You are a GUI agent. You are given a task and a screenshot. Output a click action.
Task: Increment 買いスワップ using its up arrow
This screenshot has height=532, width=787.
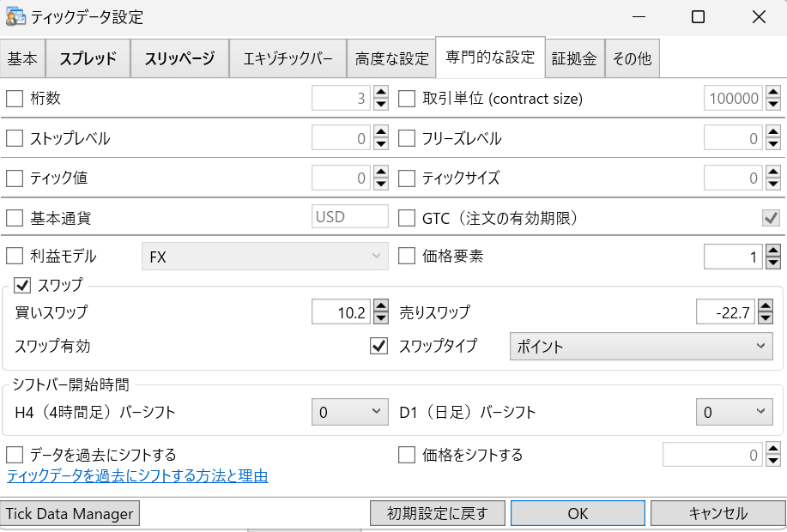380,306
